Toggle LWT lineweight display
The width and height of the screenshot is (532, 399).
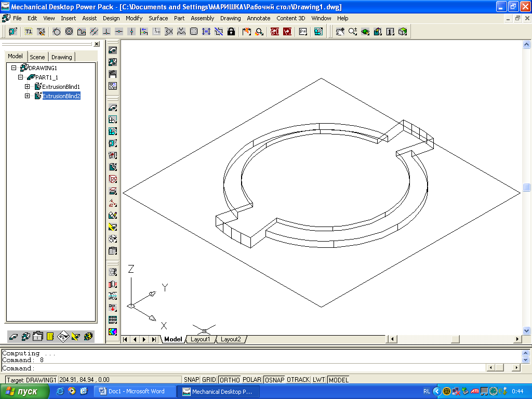click(x=319, y=380)
